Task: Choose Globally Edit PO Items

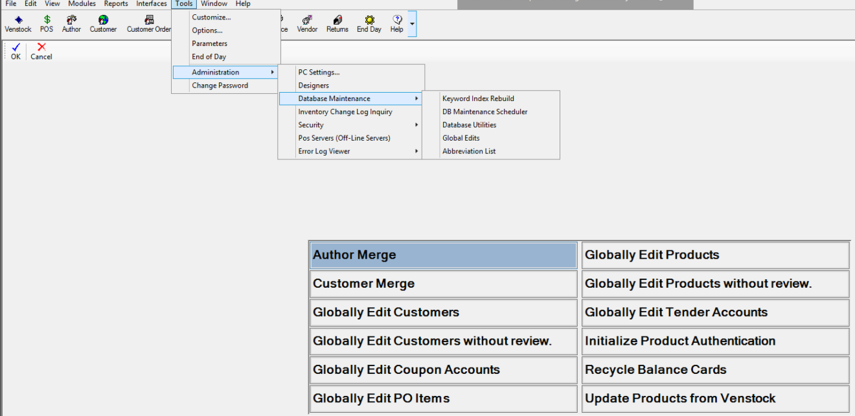Action: pos(443,399)
